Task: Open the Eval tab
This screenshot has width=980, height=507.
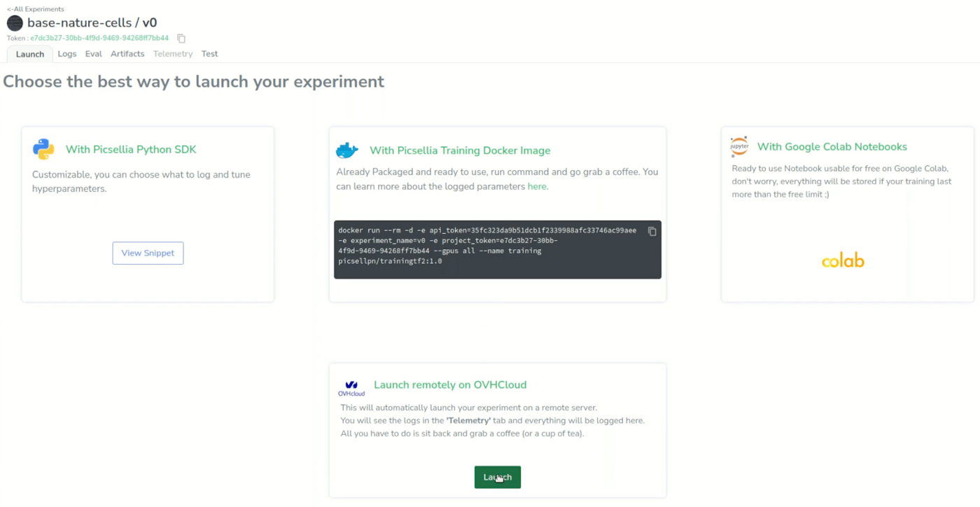Action: pyautogui.click(x=94, y=54)
